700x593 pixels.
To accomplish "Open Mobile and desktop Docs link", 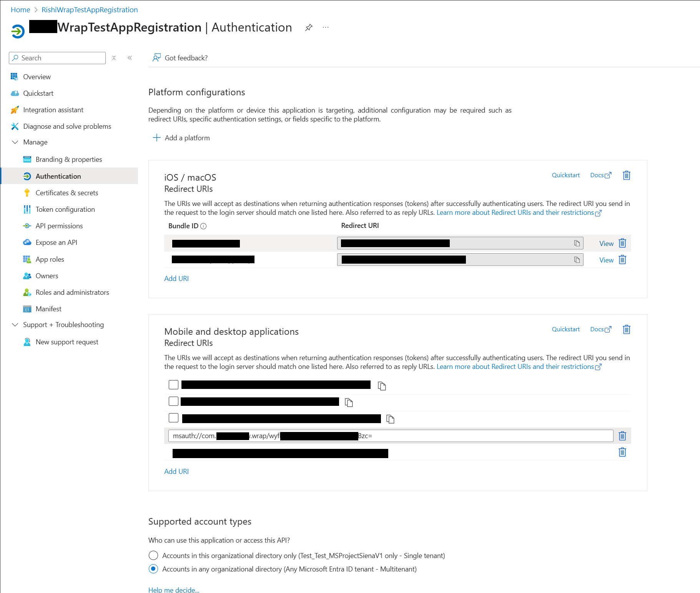I will [x=600, y=329].
